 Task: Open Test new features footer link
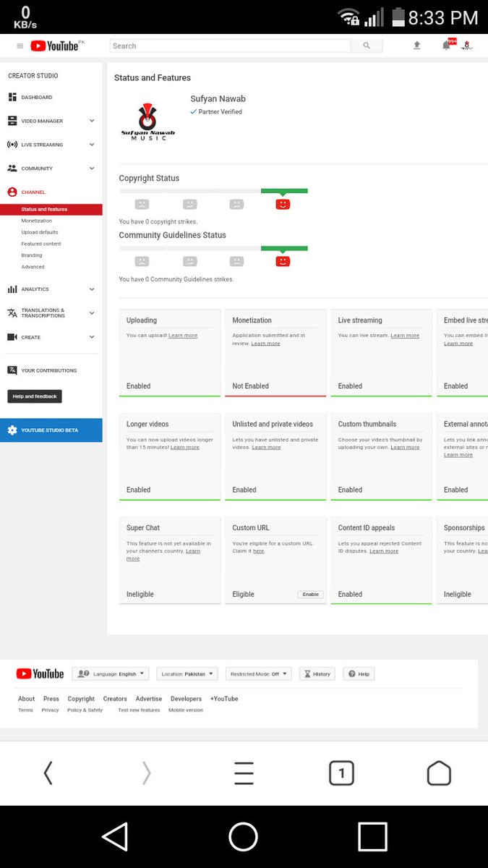139,710
